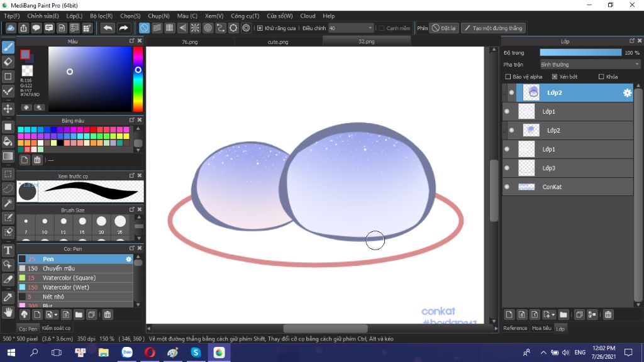Show hidden system tray icons chevron

543,352
